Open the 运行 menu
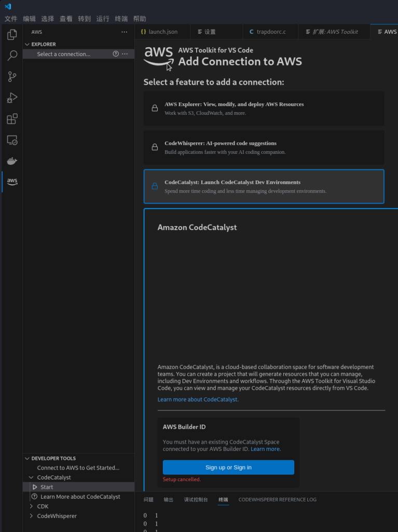The image size is (398, 532). tap(103, 19)
